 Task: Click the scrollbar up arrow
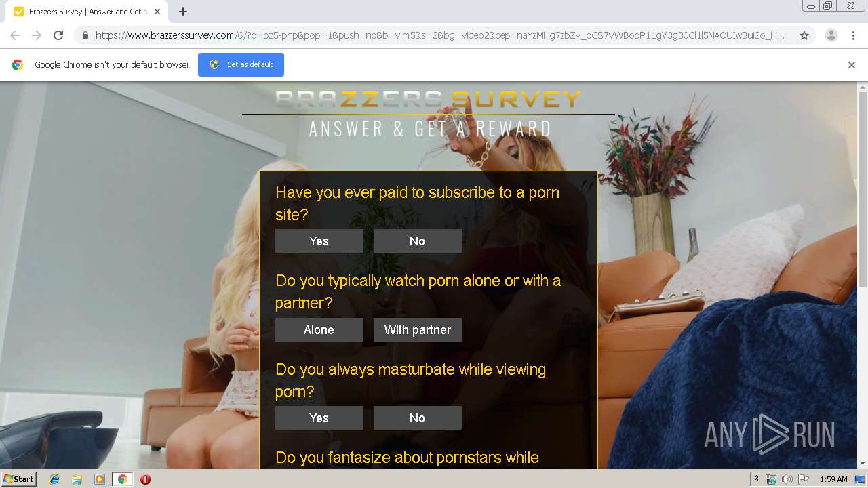coord(863,87)
